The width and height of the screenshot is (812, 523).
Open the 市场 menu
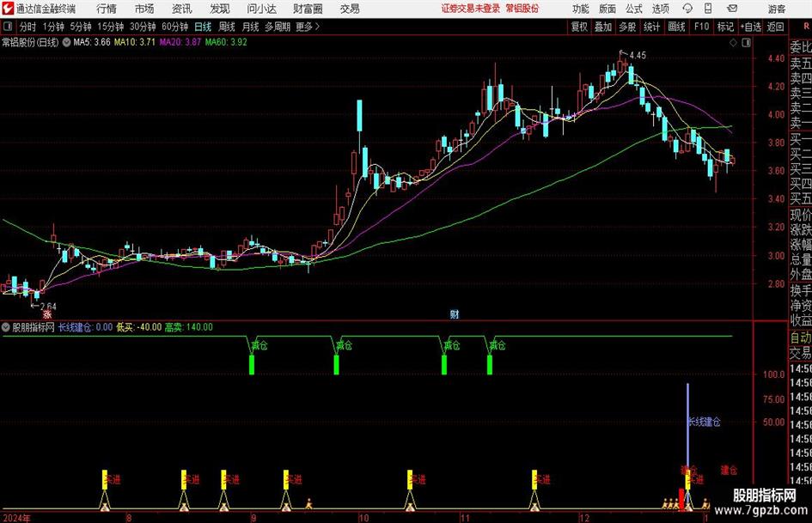pos(144,9)
